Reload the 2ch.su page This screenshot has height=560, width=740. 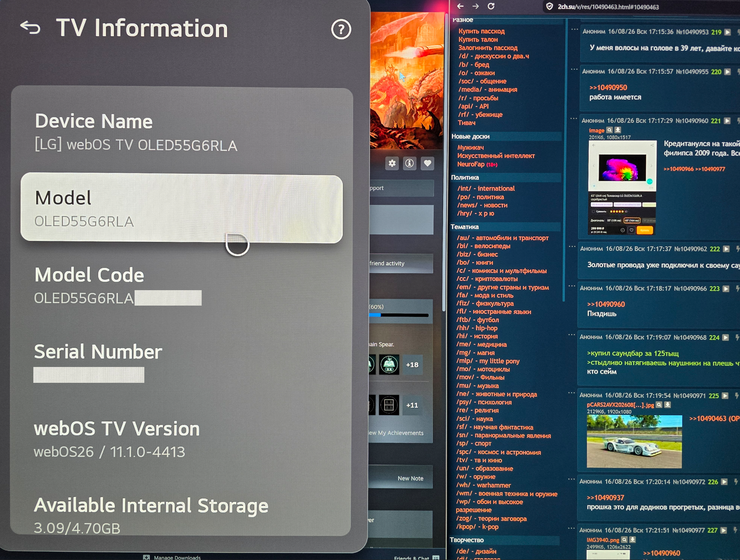[491, 6]
